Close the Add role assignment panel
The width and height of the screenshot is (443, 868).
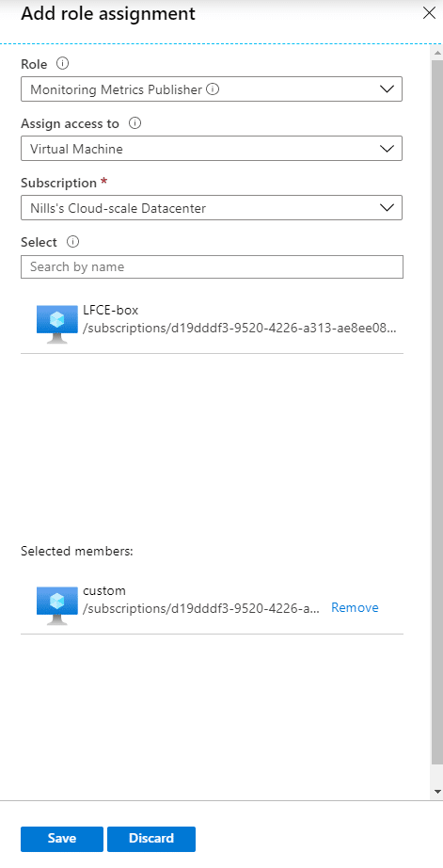(x=429, y=13)
